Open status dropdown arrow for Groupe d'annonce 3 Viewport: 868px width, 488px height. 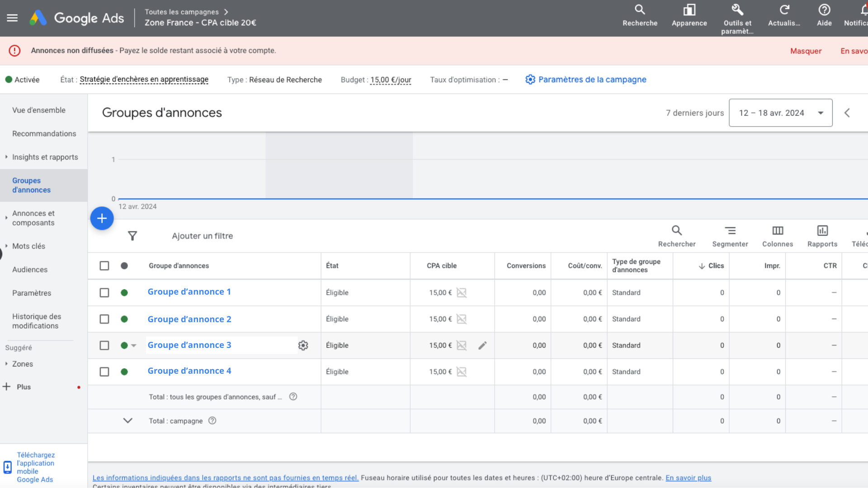[x=134, y=346]
